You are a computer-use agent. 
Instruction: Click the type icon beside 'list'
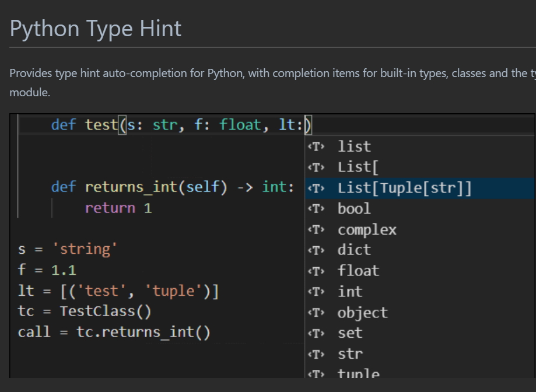[315, 147]
